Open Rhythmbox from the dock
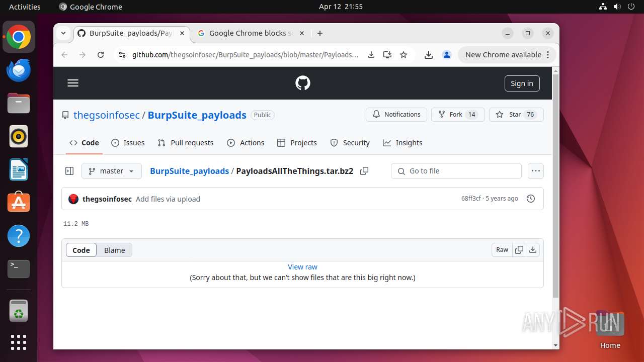The image size is (644, 362). click(19, 136)
